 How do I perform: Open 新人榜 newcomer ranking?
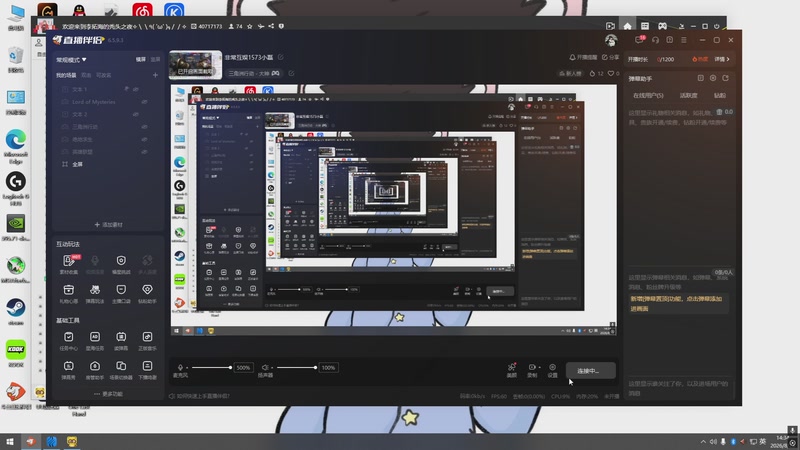[x=570, y=73]
